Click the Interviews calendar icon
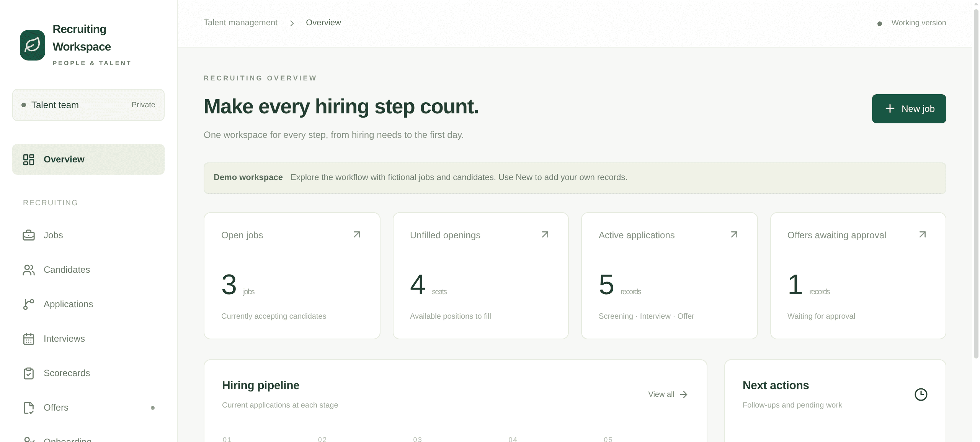 [29, 339]
